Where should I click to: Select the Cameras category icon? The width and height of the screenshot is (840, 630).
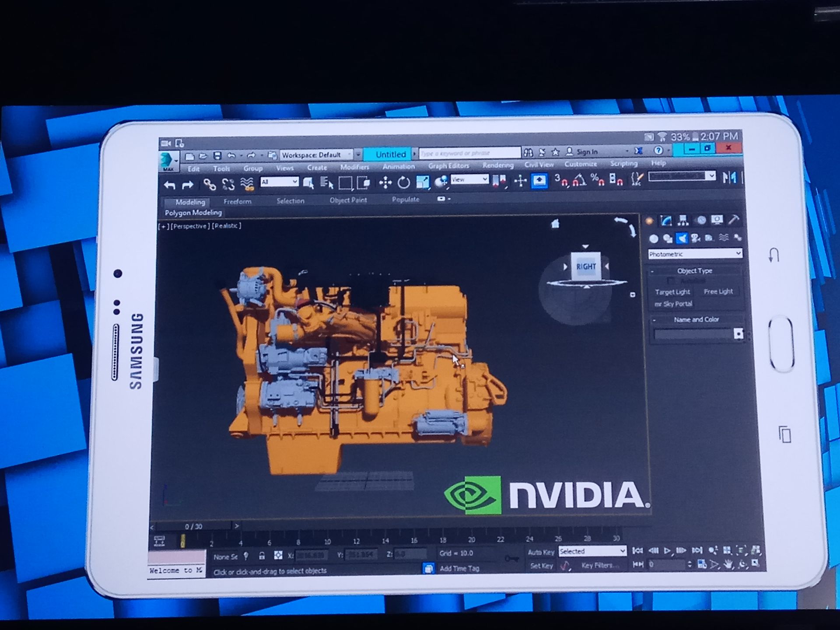pos(696,238)
